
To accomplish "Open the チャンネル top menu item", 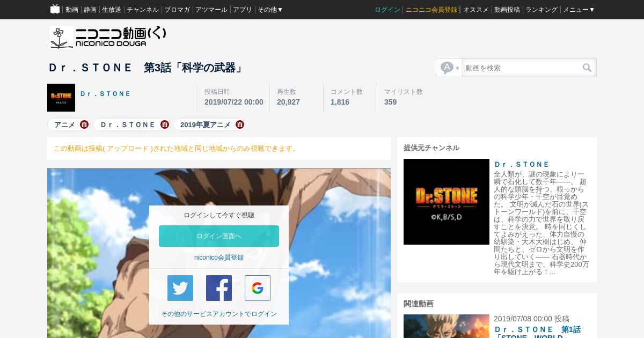I will [x=143, y=10].
